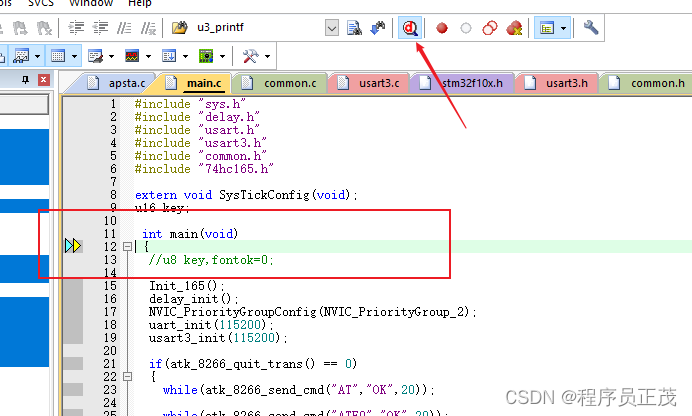Open the usart3.c tab
This screenshot has width=692, height=416.
tap(369, 83)
